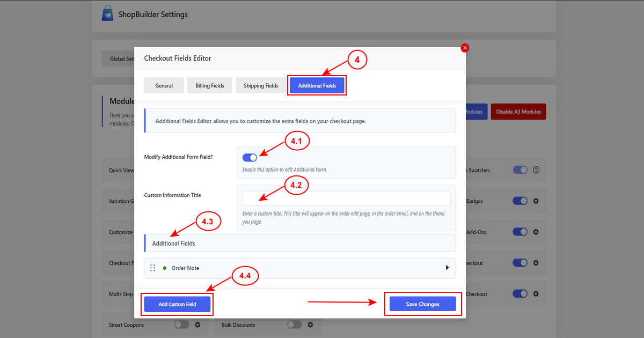Select the Additional Fields tab

[x=317, y=86]
